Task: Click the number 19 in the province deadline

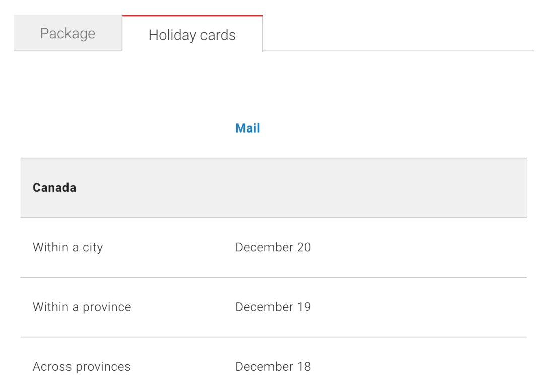Action: pos(304,307)
